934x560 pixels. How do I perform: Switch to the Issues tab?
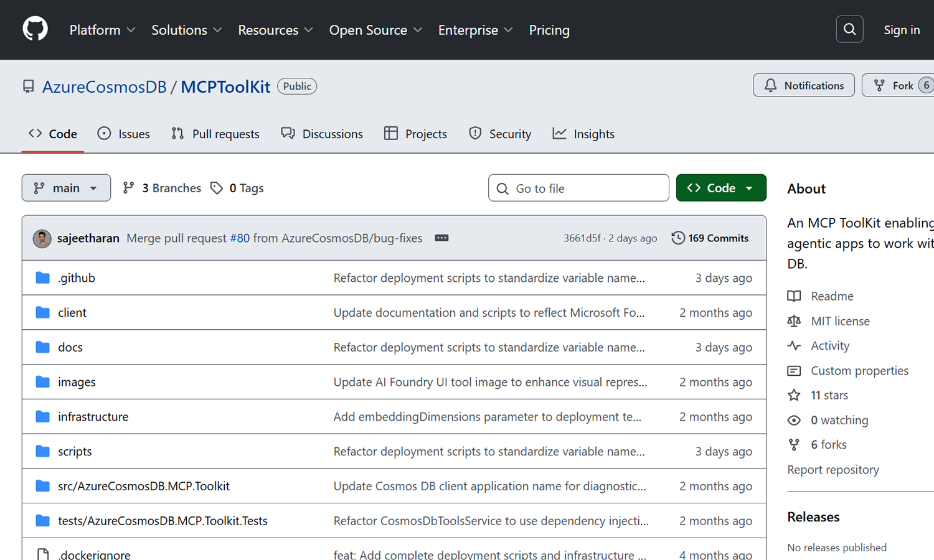(x=124, y=134)
